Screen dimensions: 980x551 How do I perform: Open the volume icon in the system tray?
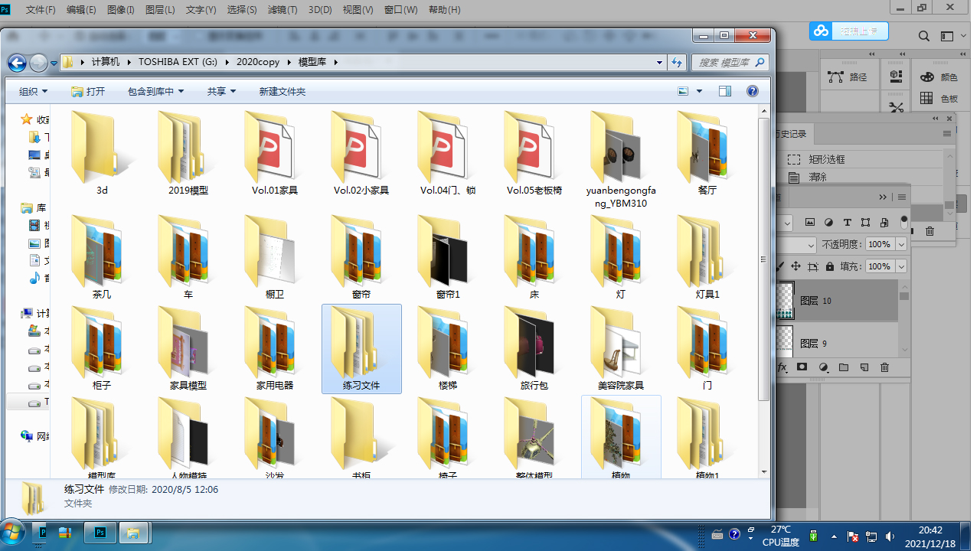pyautogui.click(x=888, y=536)
